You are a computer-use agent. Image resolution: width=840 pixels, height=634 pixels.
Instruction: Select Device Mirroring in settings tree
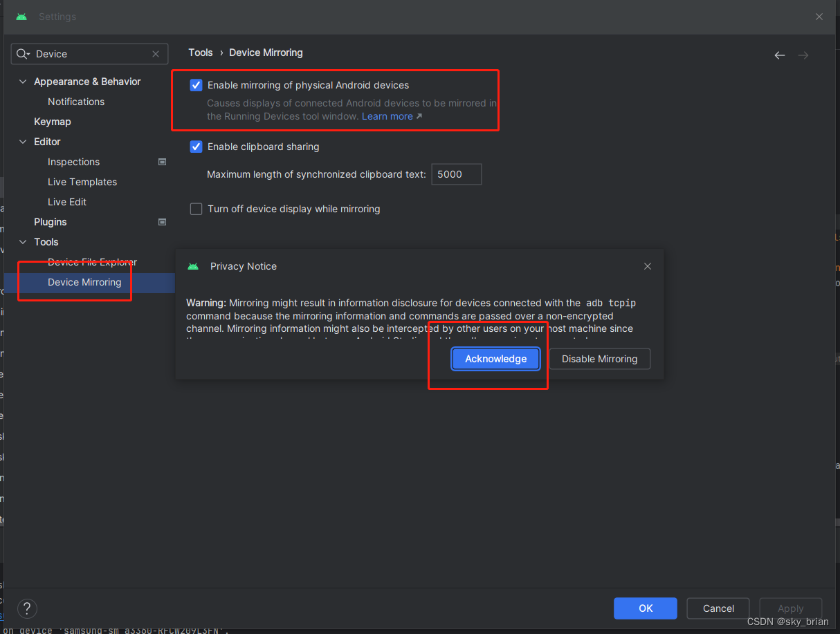[84, 282]
